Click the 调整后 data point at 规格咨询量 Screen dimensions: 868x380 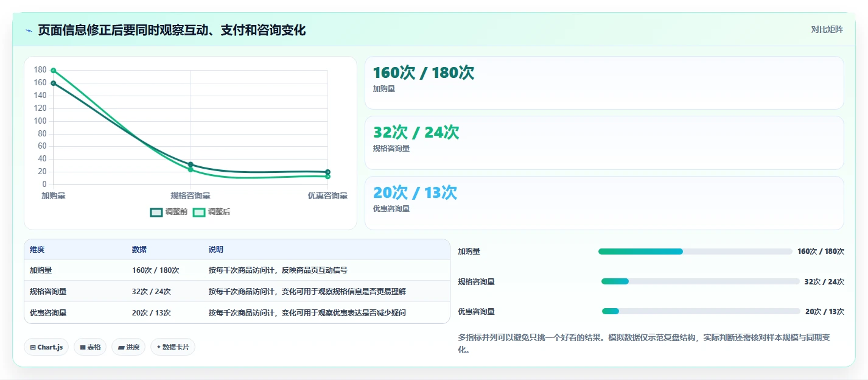[x=191, y=170]
